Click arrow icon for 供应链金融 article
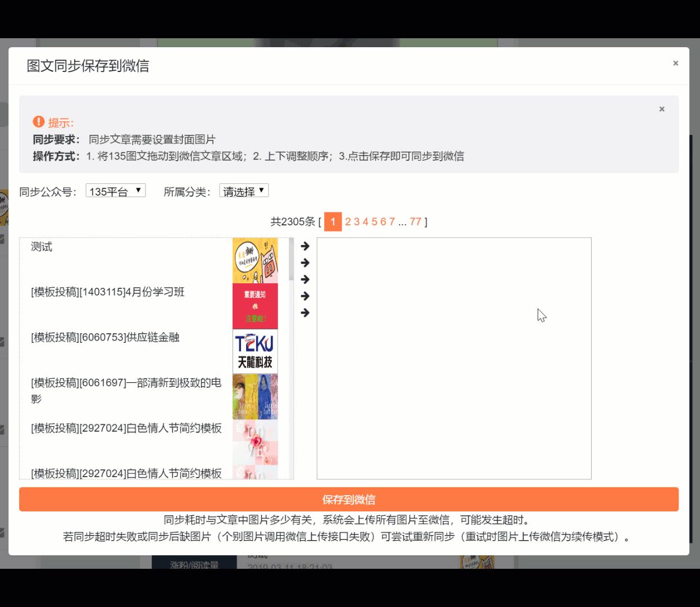Image resolution: width=700 pixels, height=607 pixels. [x=305, y=279]
